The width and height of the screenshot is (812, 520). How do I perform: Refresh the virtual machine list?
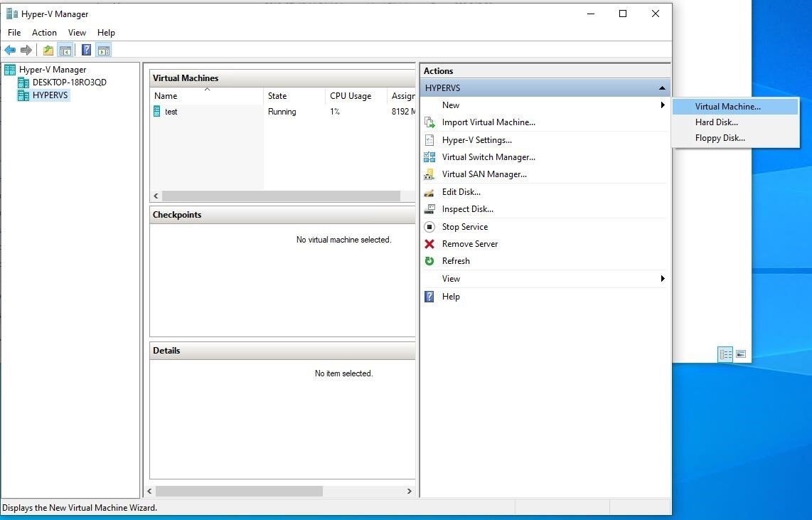456,260
